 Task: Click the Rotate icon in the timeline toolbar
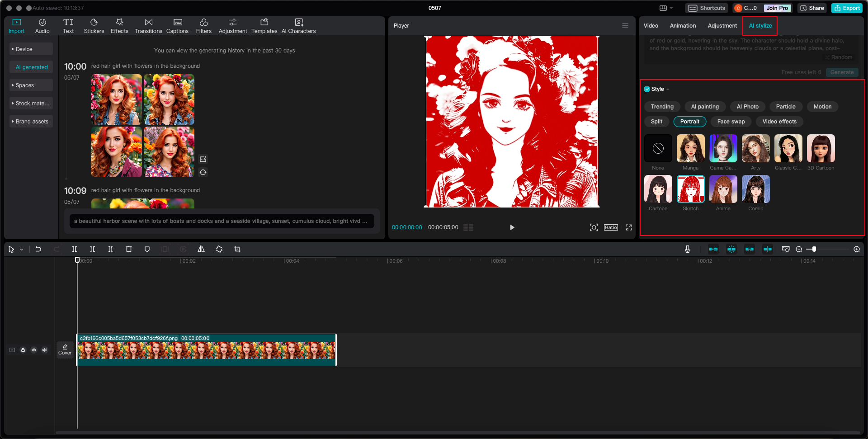[x=219, y=249]
